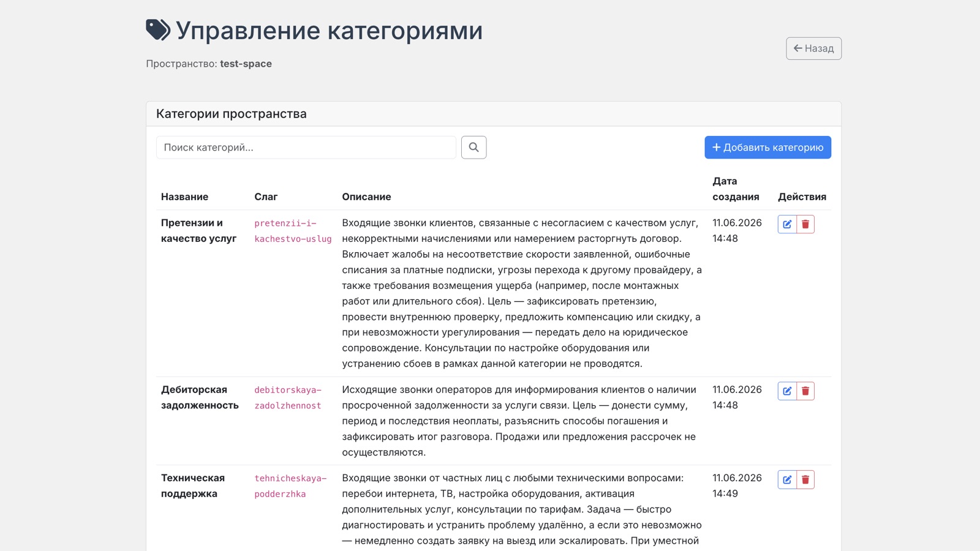
Task: Click slug pretenzii-i-kachestvo-uslug
Action: (x=293, y=231)
